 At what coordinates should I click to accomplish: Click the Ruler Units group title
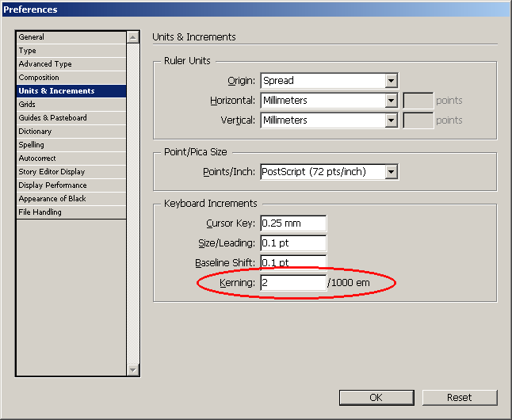(187, 61)
